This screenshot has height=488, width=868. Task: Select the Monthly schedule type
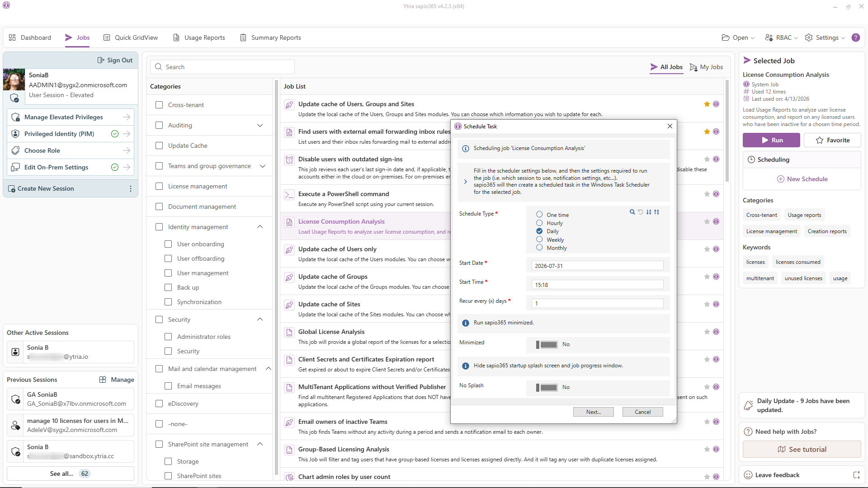[x=539, y=248]
